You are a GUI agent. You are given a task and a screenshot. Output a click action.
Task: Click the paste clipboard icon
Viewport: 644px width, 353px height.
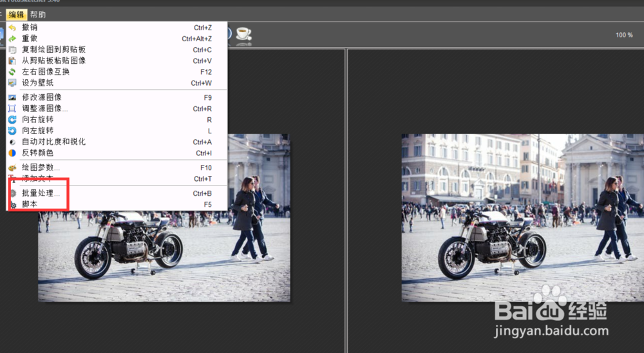coord(12,61)
